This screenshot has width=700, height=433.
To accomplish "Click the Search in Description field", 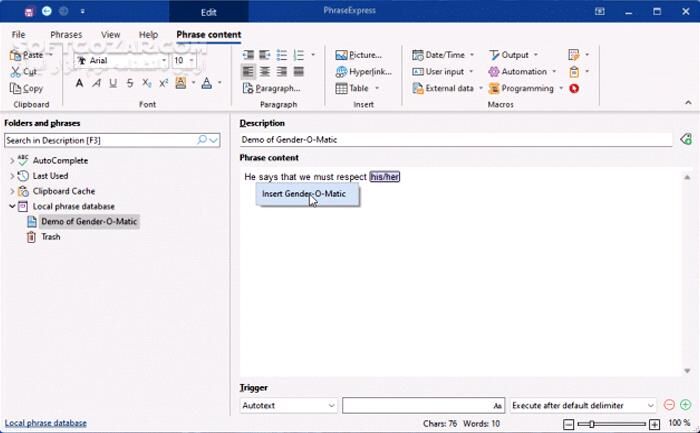I will click(100, 141).
